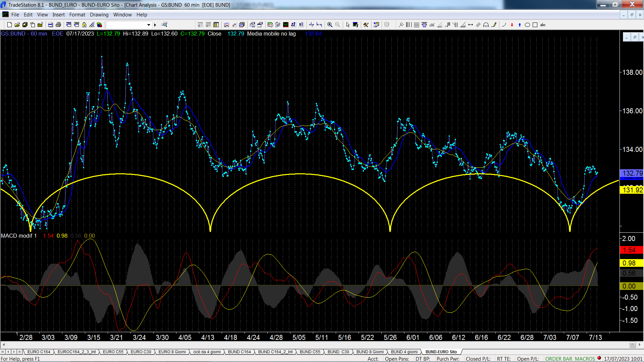
Task: Switch to the BUND C164 tab
Action: (x=239, y=352)
